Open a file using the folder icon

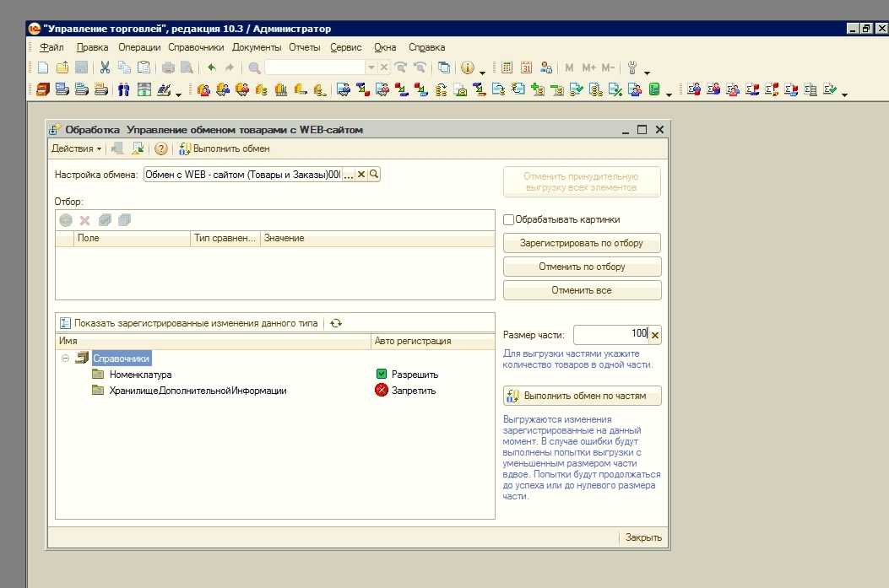coord(62,68)
